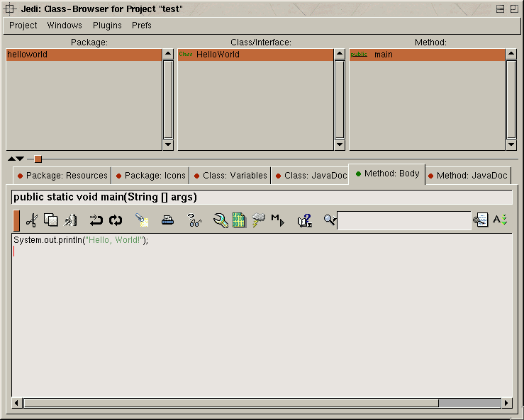The image size is (524, 420).
Task: Select the main method entry
Action: pos(427,55)
